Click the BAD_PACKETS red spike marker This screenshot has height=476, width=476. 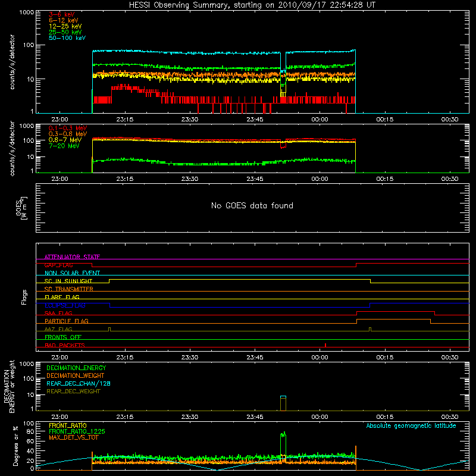pos(325,345)
